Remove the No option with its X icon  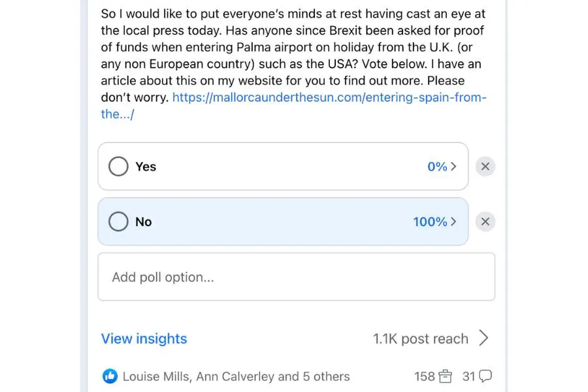(485, 221)
